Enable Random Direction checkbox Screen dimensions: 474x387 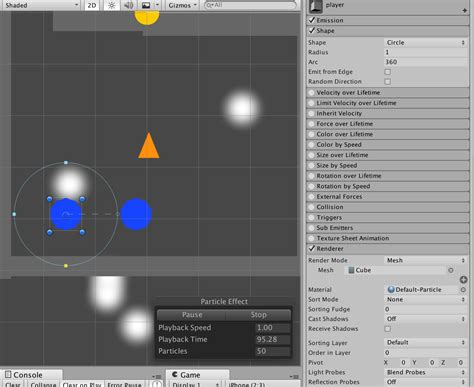click(388, 81)
